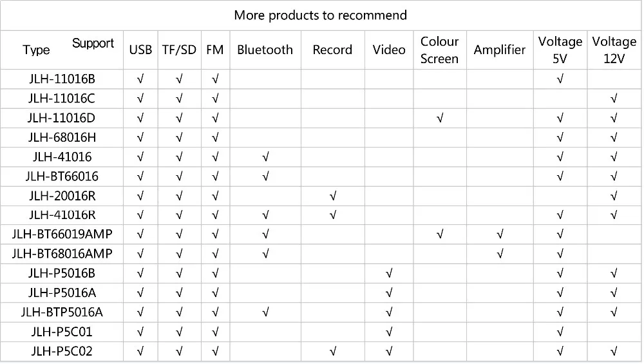Select the FM column header
Viewport: 644px width, 364px height.
coord(215,50)
